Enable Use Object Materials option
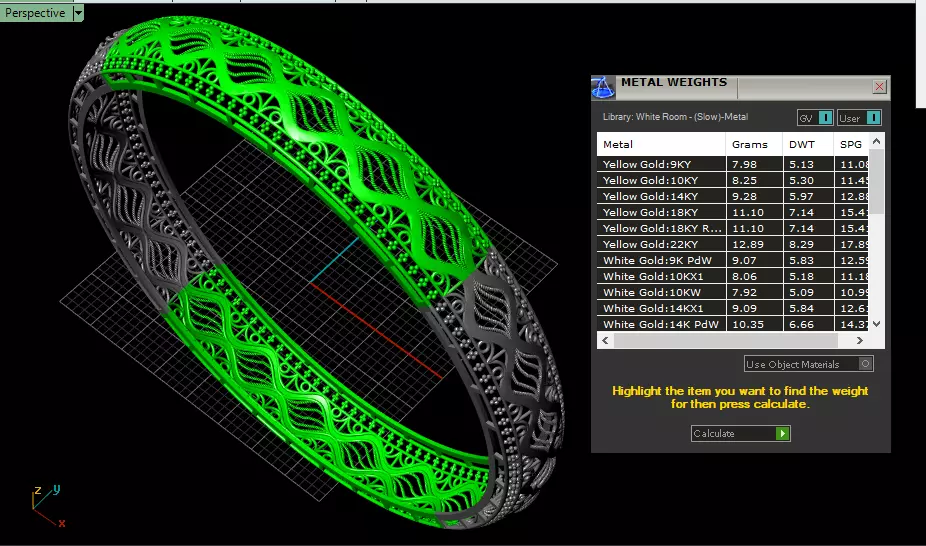926x546 pixels. [x=808, y=364]
